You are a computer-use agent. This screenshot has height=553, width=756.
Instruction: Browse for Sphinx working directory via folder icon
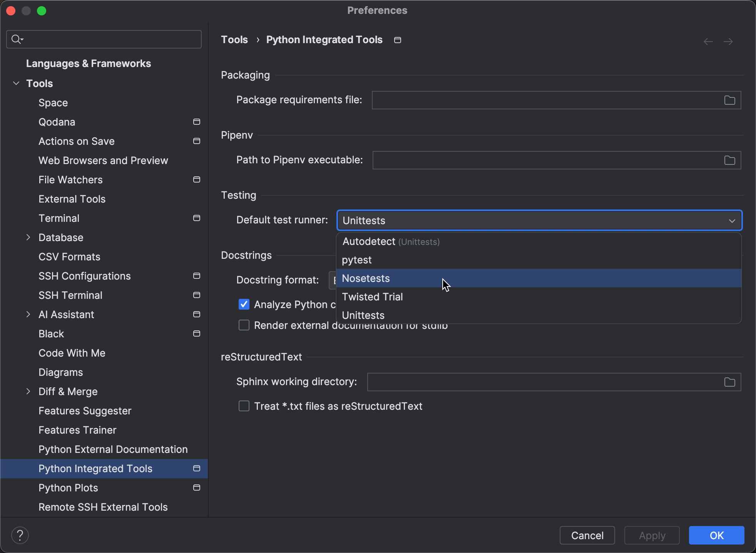click(x=729, y=382)
